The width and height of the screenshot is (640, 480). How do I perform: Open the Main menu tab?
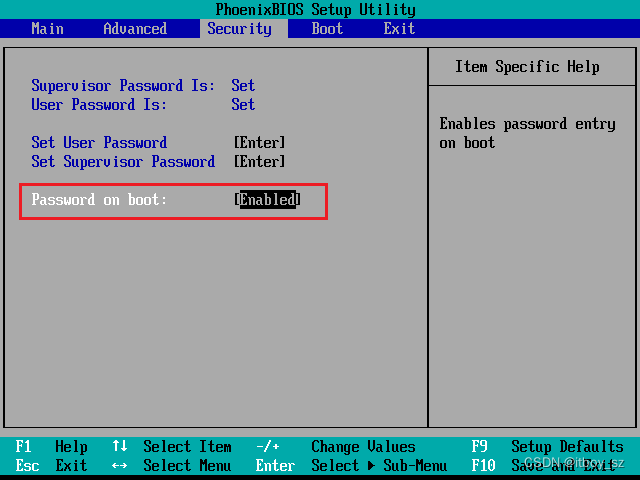click(47, 29)
